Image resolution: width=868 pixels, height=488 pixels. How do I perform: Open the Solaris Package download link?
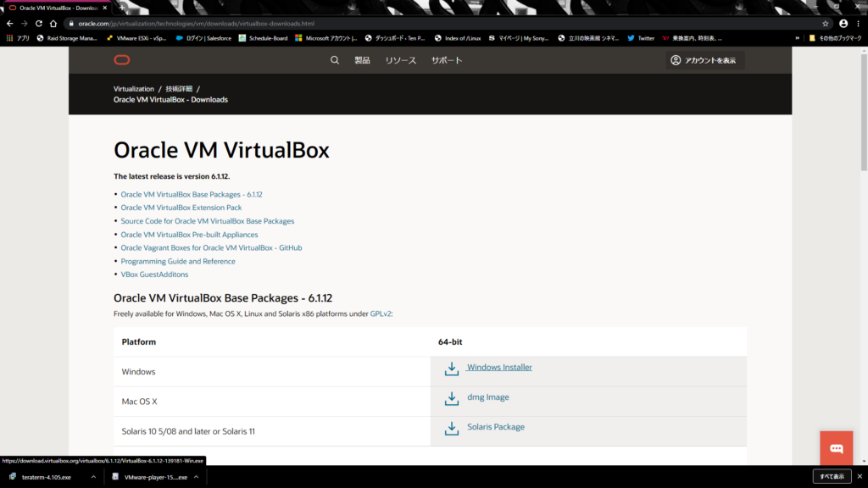tap(495, 427)
